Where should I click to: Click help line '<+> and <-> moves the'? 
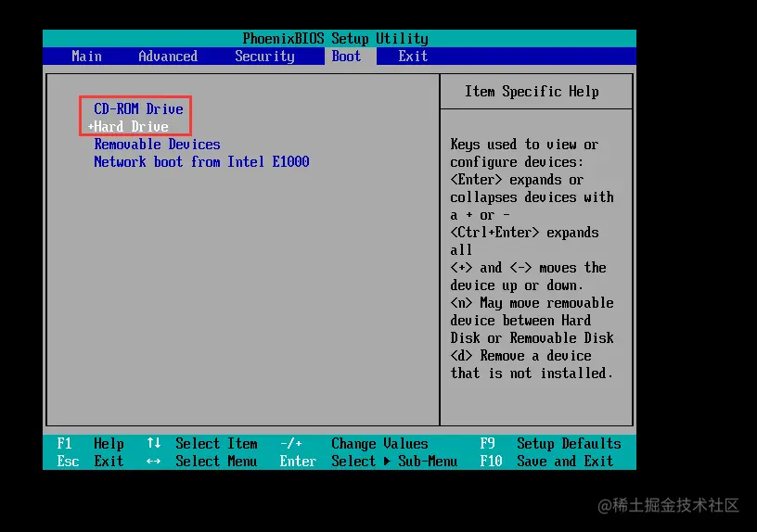(528, 268)
